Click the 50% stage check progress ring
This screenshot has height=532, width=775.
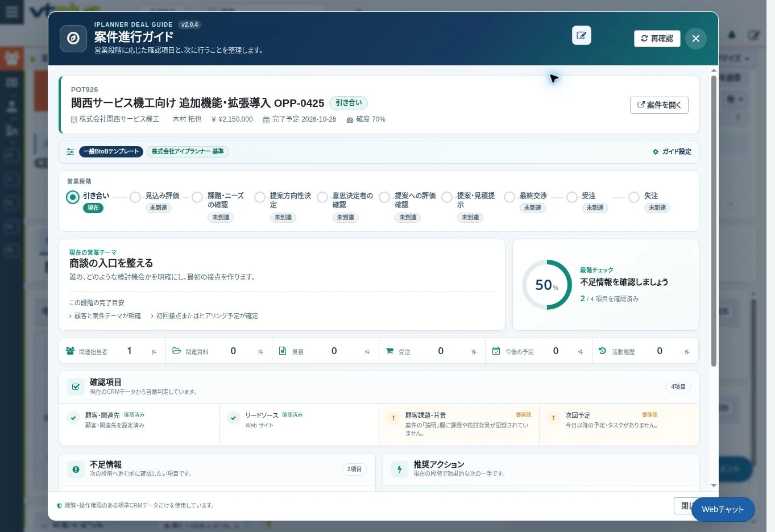point(547,285)
